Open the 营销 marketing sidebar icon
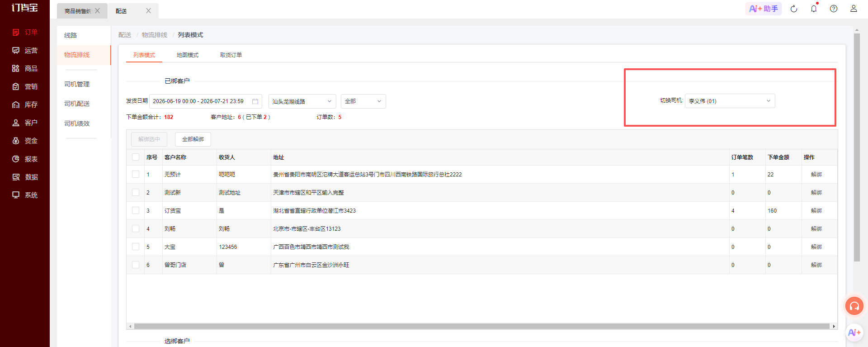The height and width of the screenshot is (347, 868). pos(16,86)
